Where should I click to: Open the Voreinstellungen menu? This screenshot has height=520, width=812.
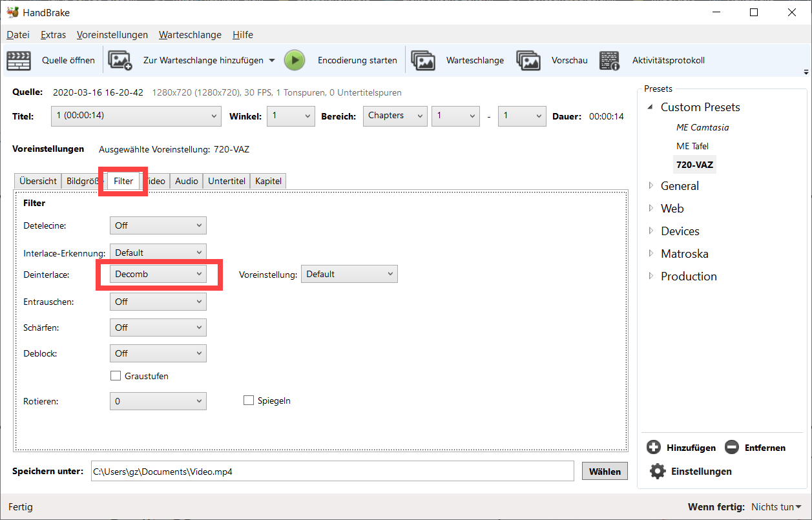[112, 35]
